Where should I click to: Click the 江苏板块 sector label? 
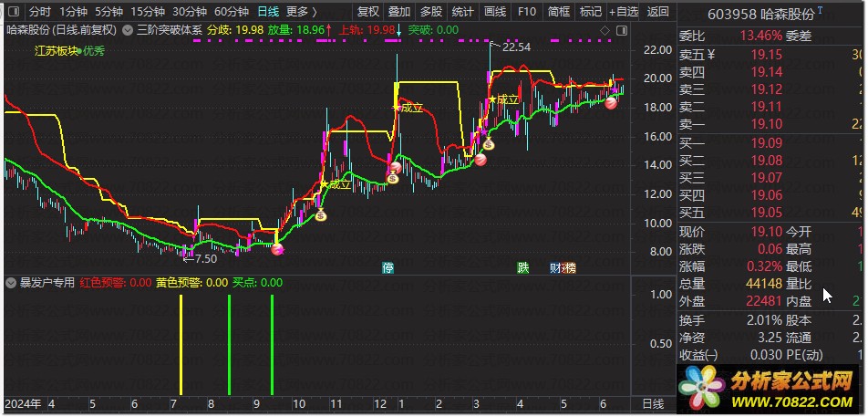click(56, 51)
